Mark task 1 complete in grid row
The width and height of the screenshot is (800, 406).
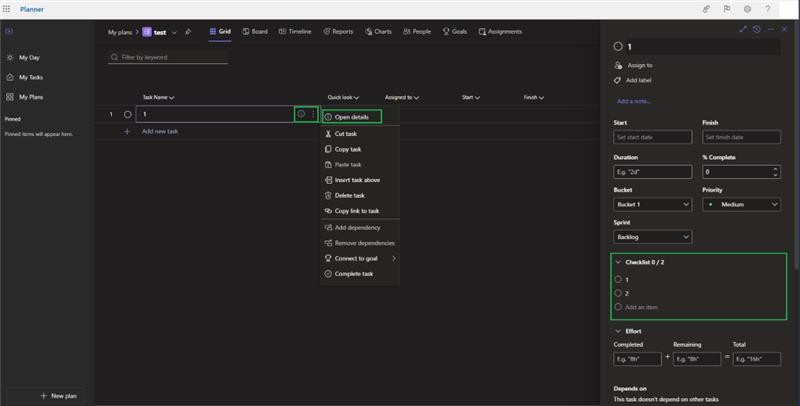(128, 114)
